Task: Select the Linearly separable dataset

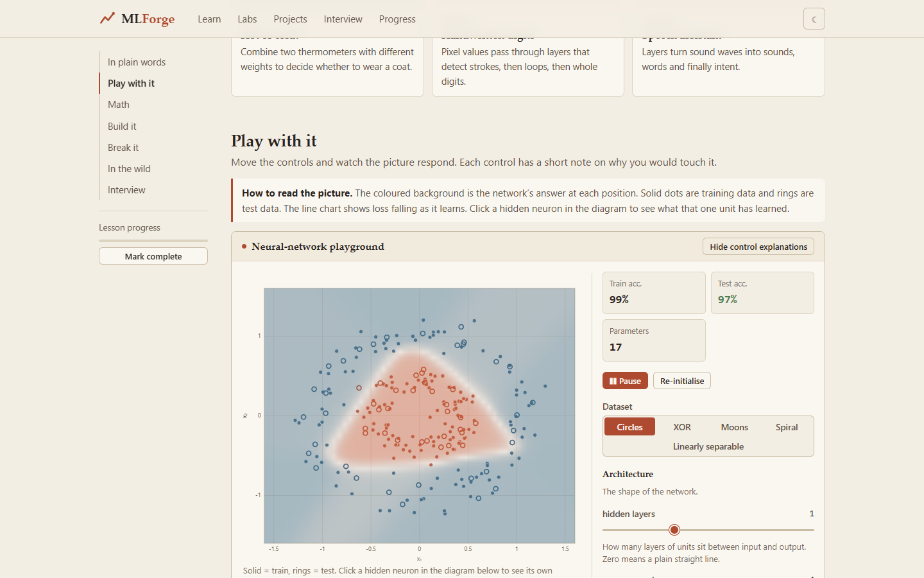Action: click(708, 446)
